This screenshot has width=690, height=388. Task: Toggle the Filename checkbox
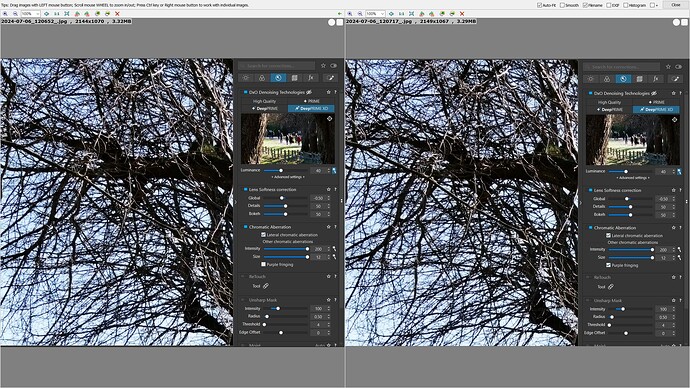(585, 5)
